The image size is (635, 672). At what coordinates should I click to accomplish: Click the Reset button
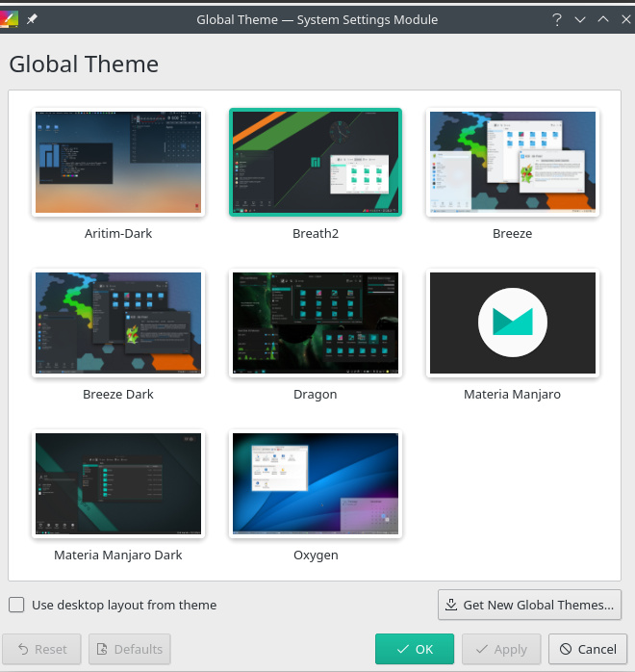point(42,650)
